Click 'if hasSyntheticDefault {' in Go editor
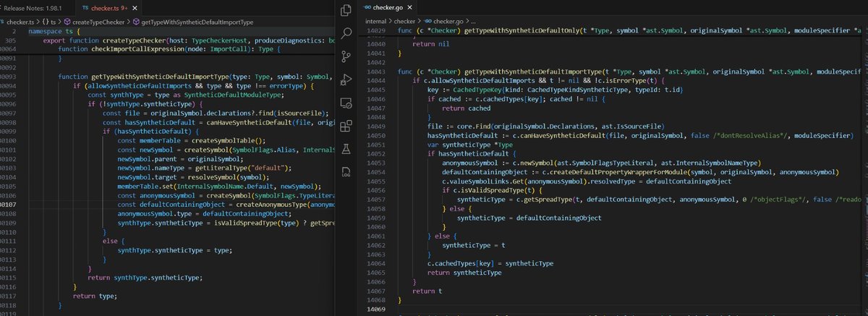This screenshot has width=868, height=316. 472,153
